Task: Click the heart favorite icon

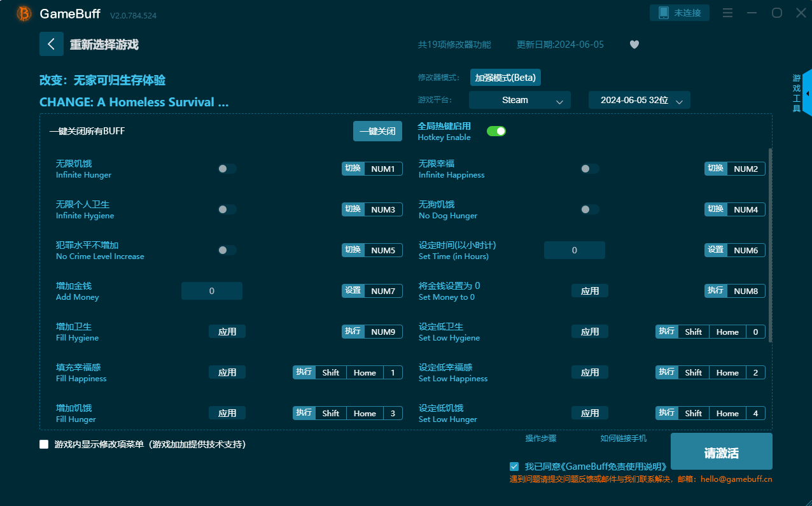Action: coord(634,45)
